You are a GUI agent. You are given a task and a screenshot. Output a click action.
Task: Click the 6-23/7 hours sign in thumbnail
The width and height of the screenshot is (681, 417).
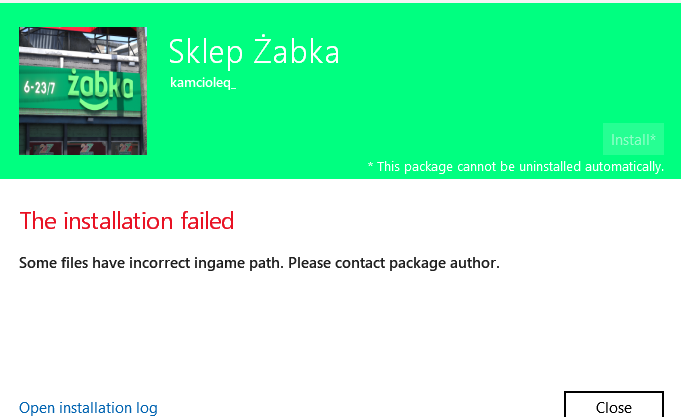[x=42, y=87]
